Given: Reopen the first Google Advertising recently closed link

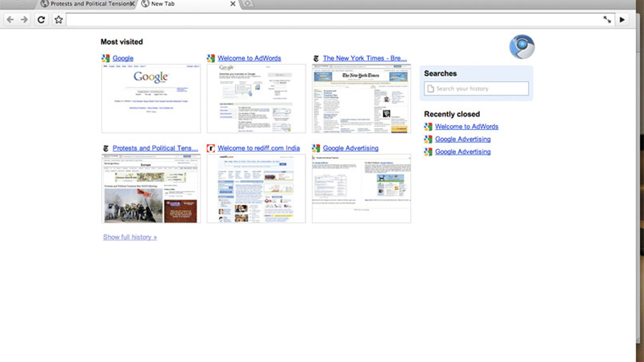Looking at the screenshot, I should point(463,139).
